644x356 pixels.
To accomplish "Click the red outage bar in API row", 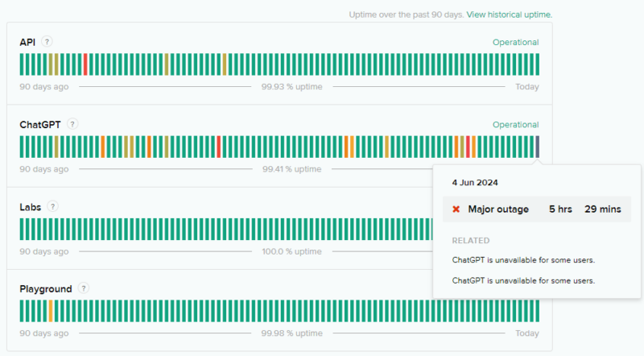I will (85, 64).
